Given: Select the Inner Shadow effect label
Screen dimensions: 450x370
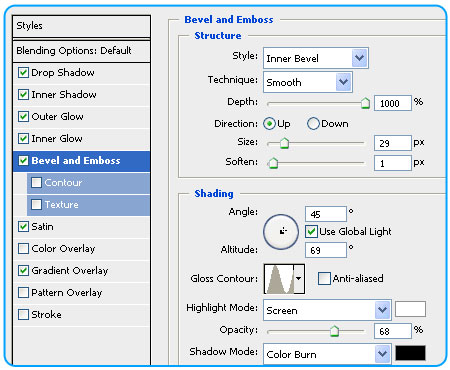Looking at the screenshot, I should coord(64,94).
